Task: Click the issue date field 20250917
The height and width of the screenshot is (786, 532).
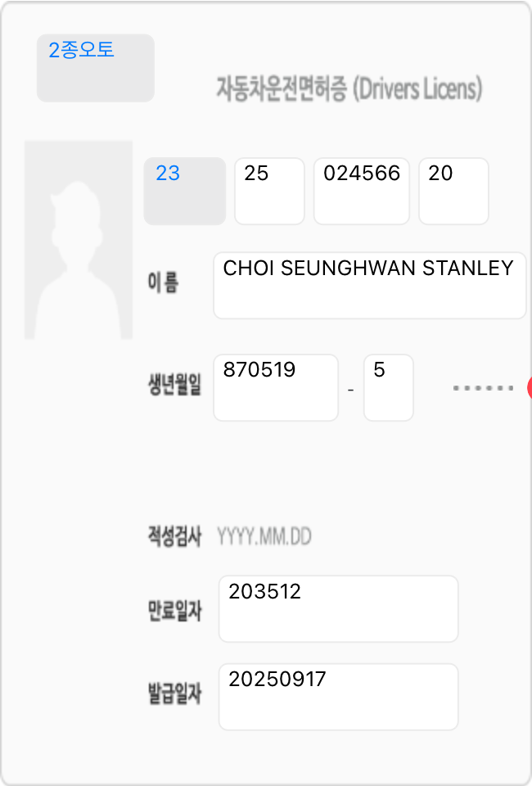Action: [x=338, y=696]
